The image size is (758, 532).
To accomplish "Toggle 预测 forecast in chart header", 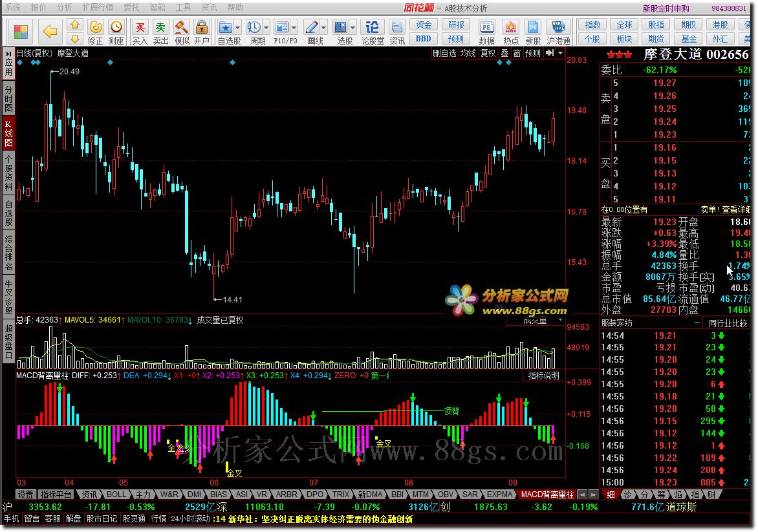I will tap(533, 53).
